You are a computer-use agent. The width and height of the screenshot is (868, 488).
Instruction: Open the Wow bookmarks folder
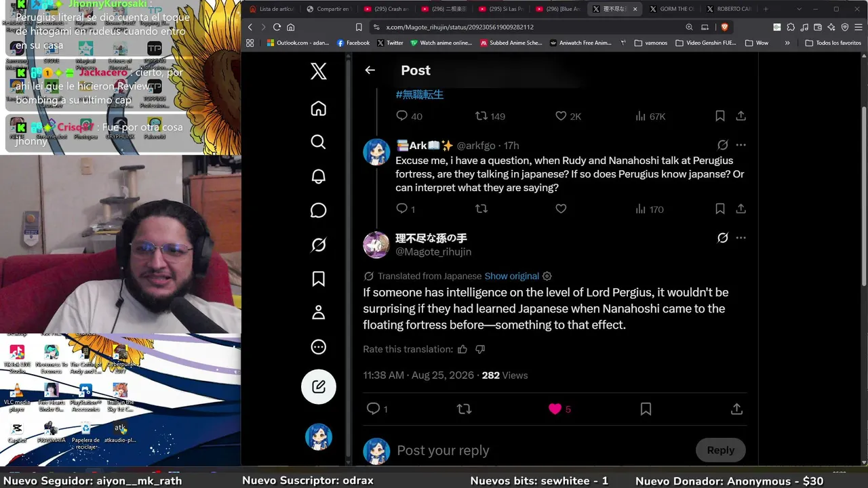[x=757, y=43]
